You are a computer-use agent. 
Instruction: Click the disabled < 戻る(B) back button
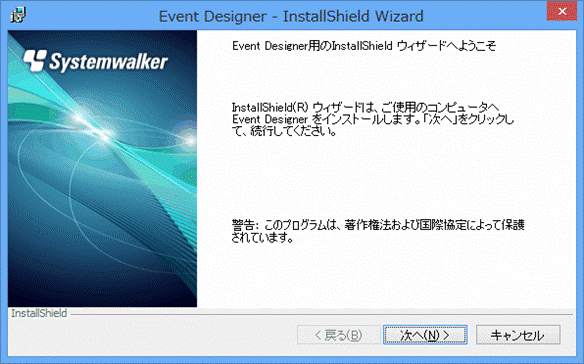click(339, 335)
